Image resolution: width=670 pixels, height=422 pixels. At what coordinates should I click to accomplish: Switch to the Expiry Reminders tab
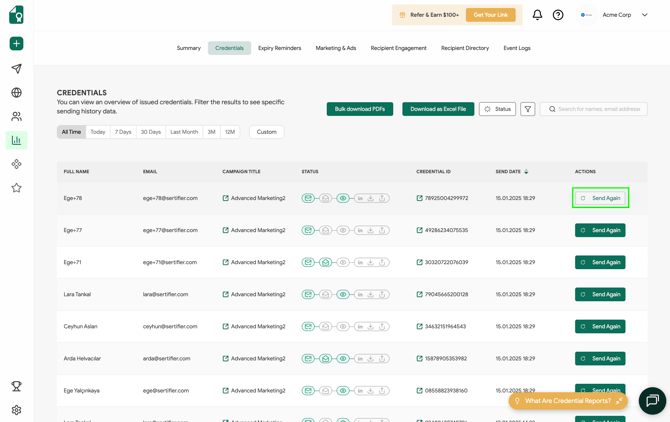[279, 48]
